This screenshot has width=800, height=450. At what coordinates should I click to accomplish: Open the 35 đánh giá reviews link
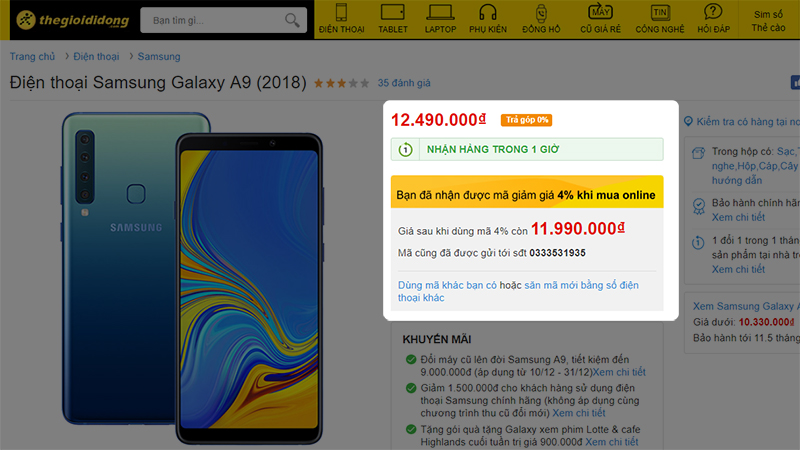[x=404, y=83]
